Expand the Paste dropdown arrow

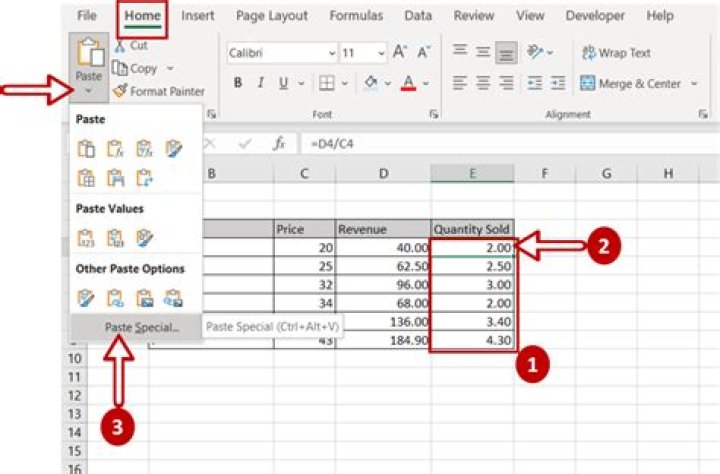pyautogui.click(x=89, y=91)
